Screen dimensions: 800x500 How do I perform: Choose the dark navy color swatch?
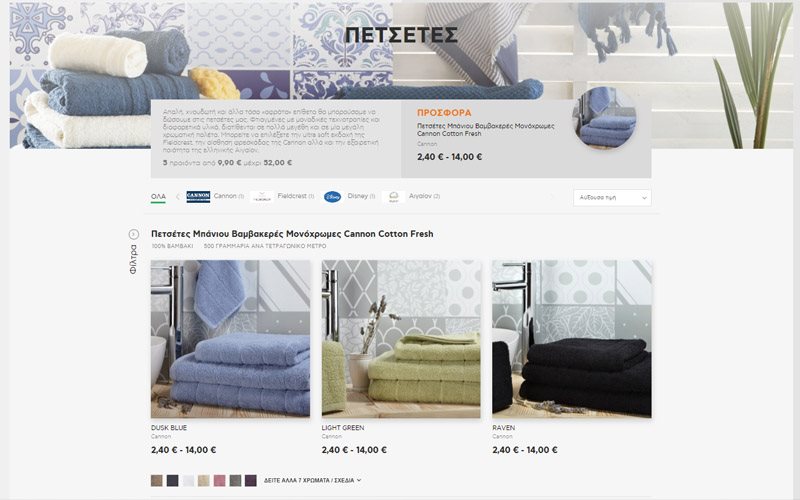[172, 480]
